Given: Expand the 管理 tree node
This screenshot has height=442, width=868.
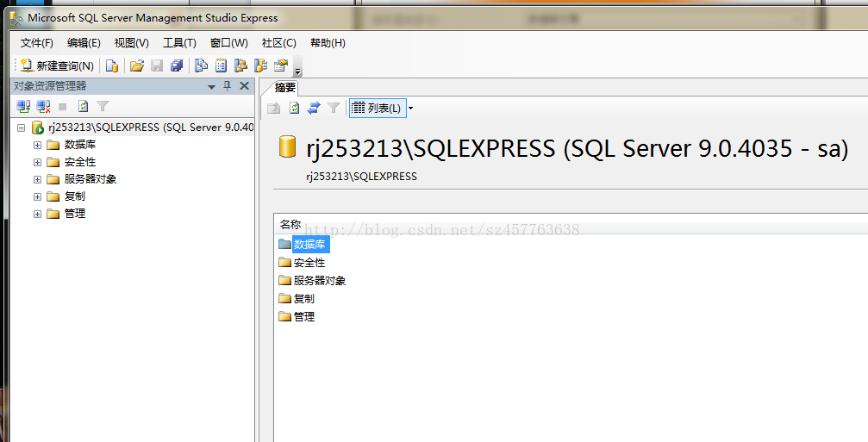Looking at the screenshot, I should pyautogui.click(x=37, y=214).
